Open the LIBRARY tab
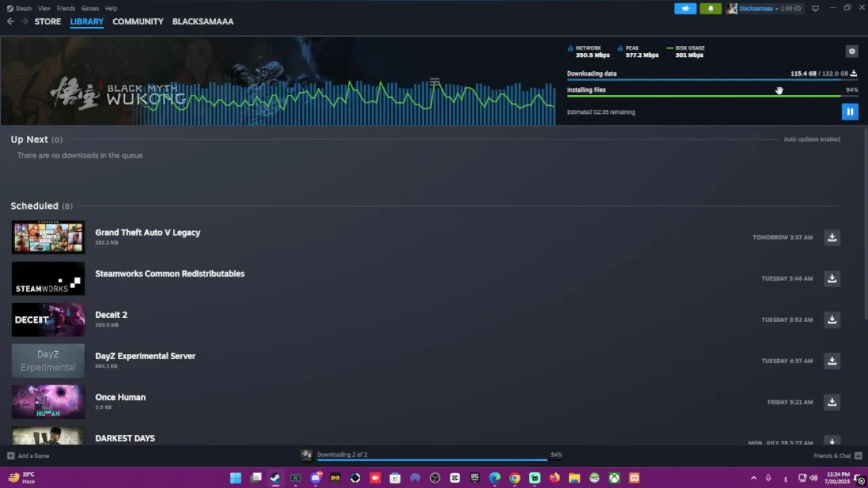Image resolution: width=868 pixels, height=488 pixels. pos(87,22)
